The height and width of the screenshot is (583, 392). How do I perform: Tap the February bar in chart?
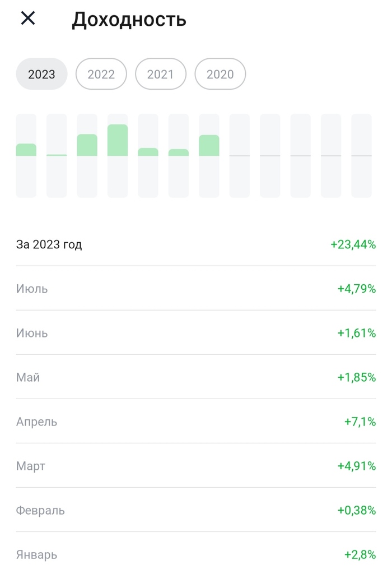57,155
